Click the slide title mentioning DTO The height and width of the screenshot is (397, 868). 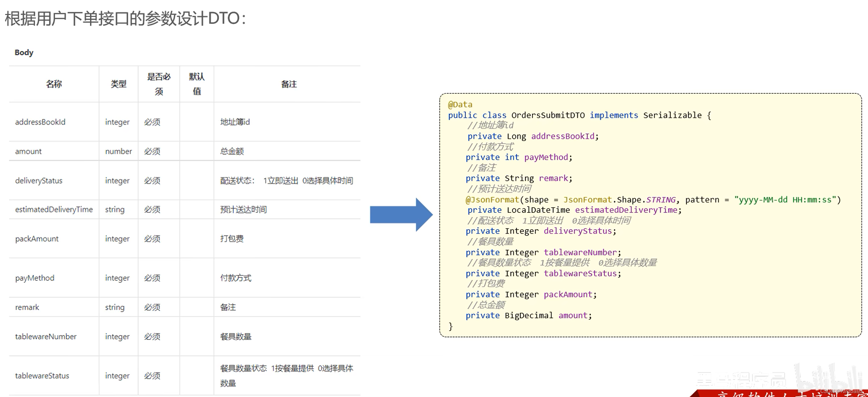125,18
